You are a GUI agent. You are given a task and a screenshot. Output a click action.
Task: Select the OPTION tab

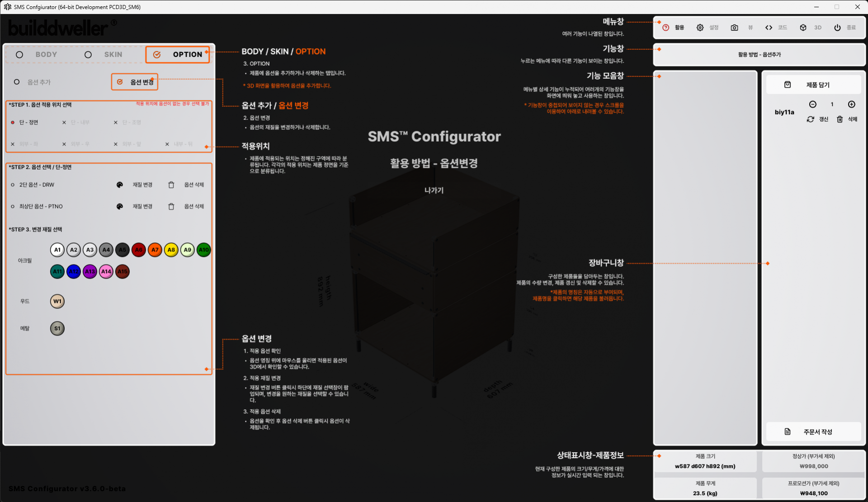(x=178, y=55)
